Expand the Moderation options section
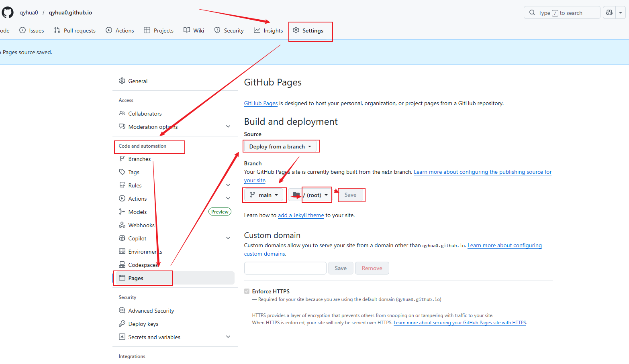The height and width of the screenshot is (364, 629). 228,127
